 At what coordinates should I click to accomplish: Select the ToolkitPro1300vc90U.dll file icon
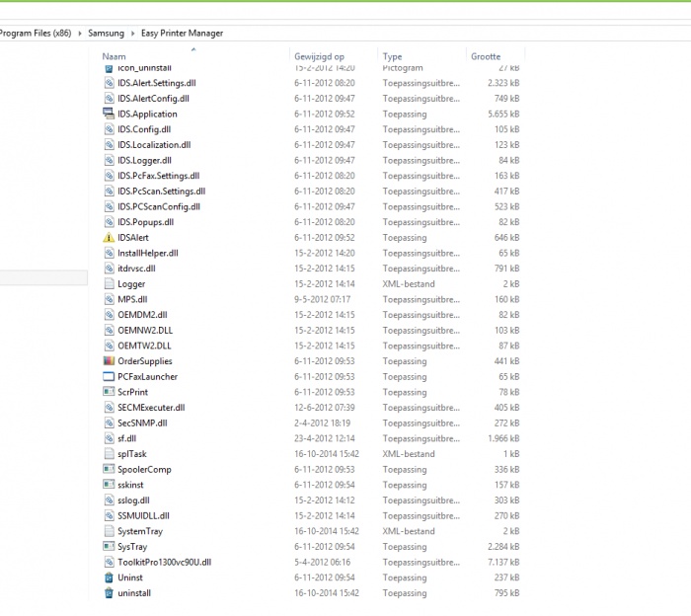[x=109, y=562]
